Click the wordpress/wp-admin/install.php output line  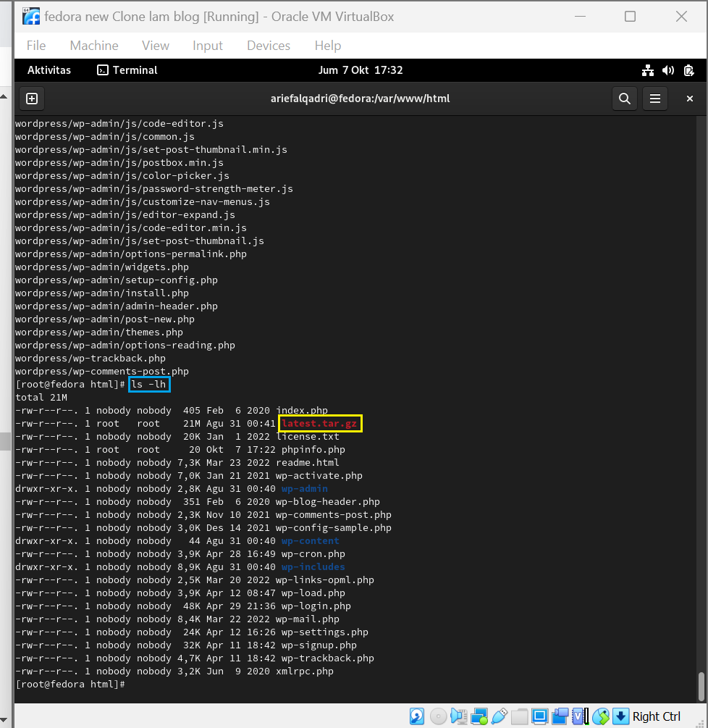102,293
